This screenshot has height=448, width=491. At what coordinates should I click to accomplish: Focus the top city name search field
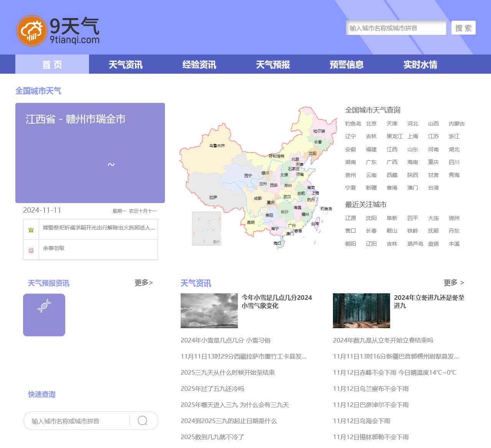(395, 28)
